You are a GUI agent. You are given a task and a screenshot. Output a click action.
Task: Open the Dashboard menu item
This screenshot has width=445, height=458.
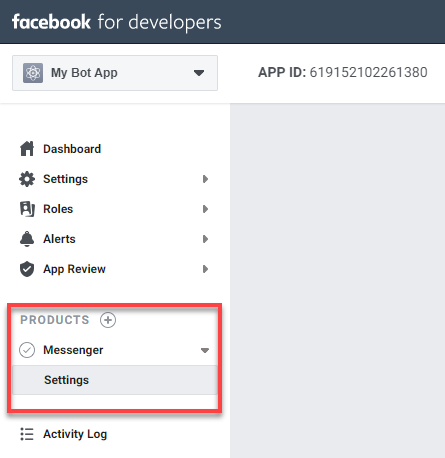tap(72, 149)
